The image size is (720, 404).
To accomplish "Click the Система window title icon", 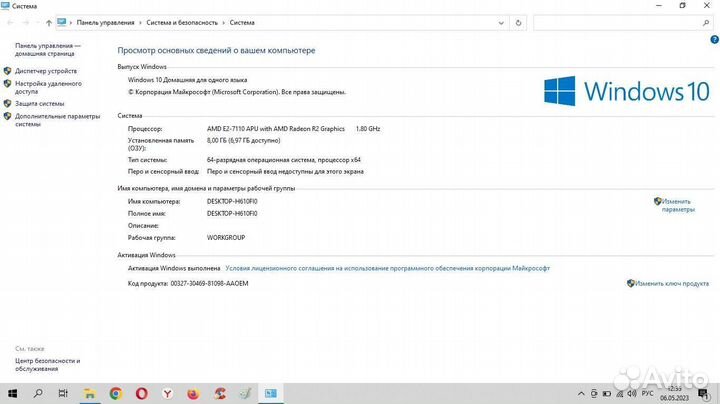I will click(5, 6).
